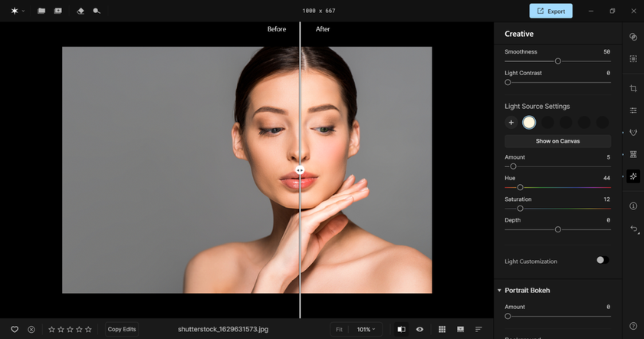Screen dimensions: 644x339
Task: Select the Crop tool icon
Action: pyautogui.click(x=633, y=88)
